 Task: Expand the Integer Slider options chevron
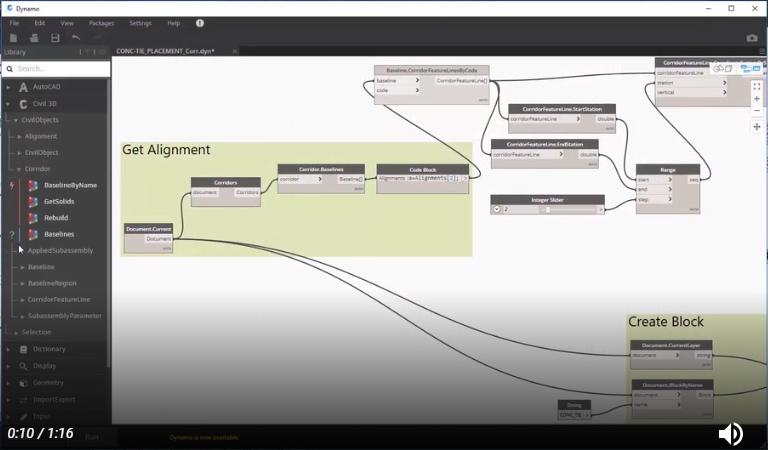497,209
